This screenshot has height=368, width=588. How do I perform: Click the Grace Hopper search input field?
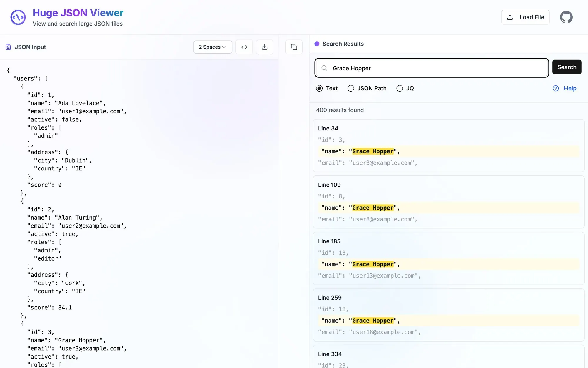point(432,68)
